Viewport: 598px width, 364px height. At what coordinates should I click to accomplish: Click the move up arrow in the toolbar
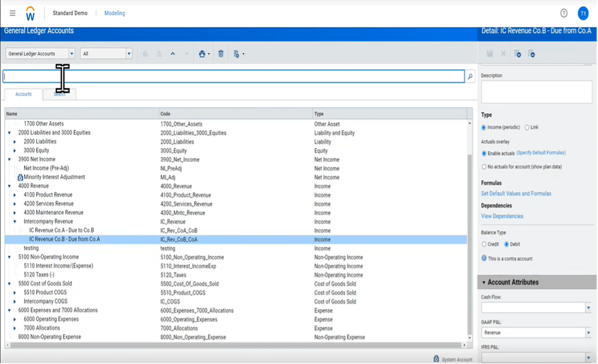pos(173,53)
